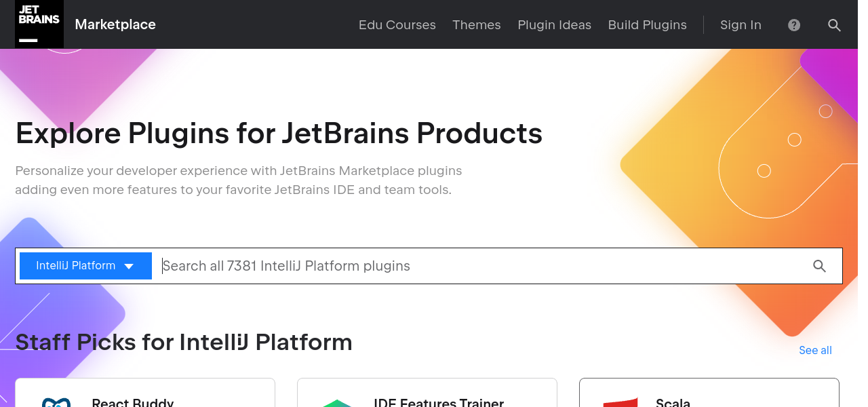The height and width of the screenshot is (407, 868).
Task: Open the IDE Features Trainer plugin title
Action: click(439, 402)
